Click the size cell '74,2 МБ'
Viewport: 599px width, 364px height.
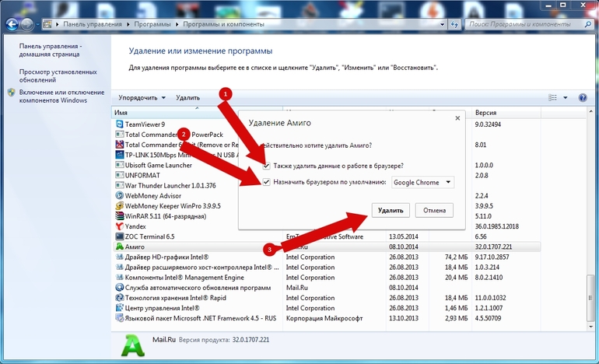456,257
